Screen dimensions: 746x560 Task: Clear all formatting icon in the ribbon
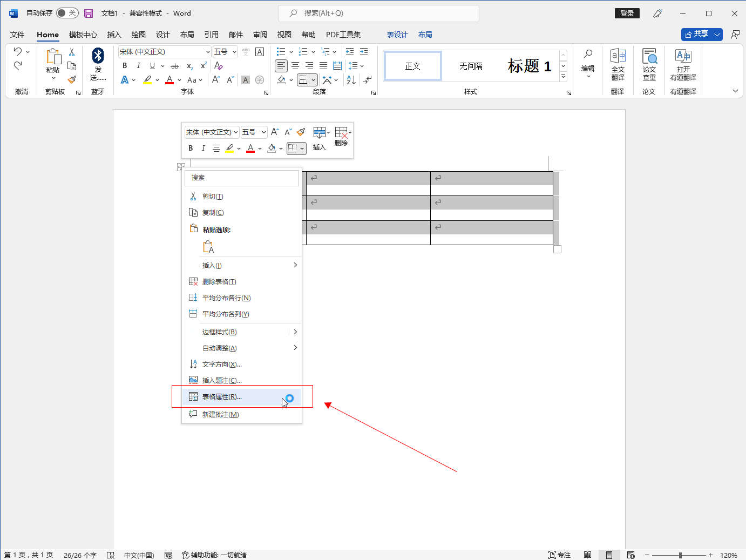(218, 65)
